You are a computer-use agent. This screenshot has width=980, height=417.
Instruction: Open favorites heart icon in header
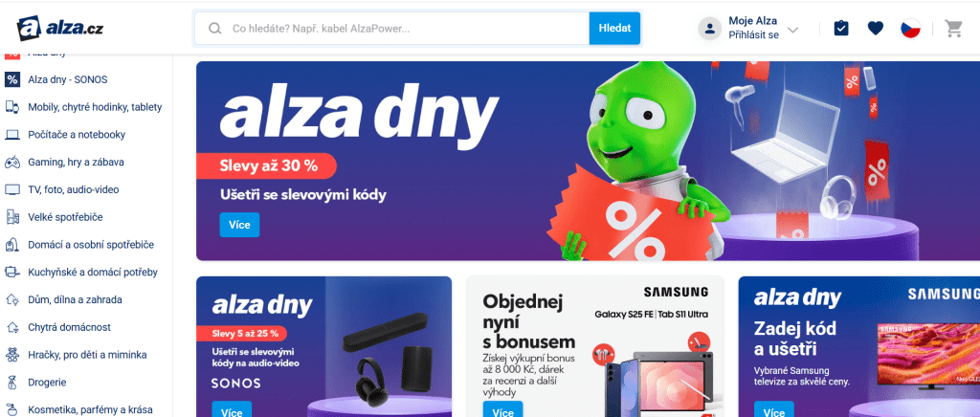(x=876, y=28)
